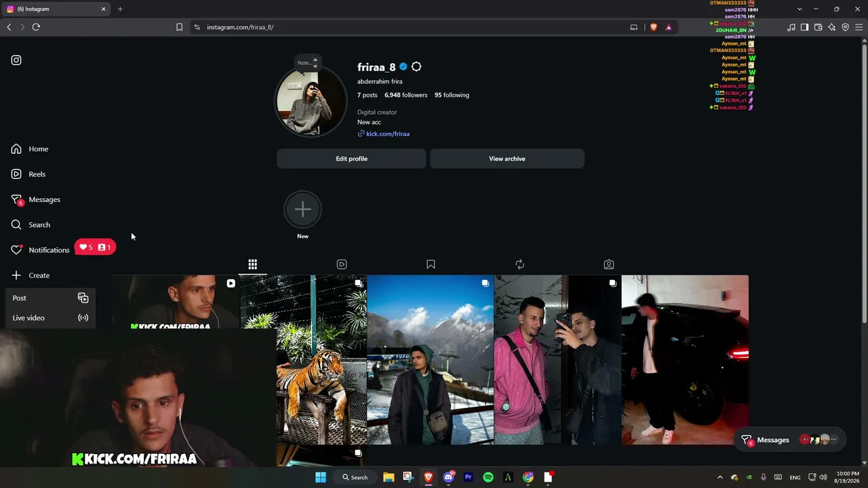Bookmark this page using the address bar icon

179,27
